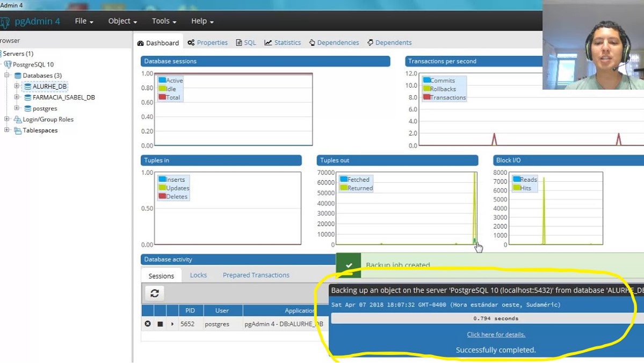This screenshot has height=363, width=644.
Task: Expand the FARMACIA_ISABEL_DB node
Action: click(17, 97)
